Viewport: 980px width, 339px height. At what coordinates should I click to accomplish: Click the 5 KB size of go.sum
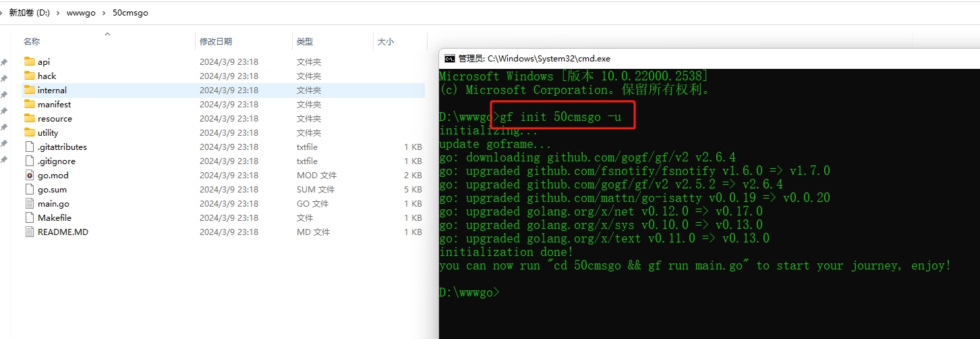(x=413, y=189)
